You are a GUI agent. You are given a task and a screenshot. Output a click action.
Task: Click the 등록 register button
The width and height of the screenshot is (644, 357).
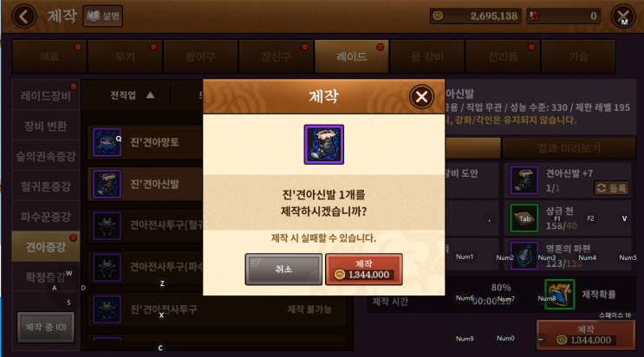[x=611, y=188]
